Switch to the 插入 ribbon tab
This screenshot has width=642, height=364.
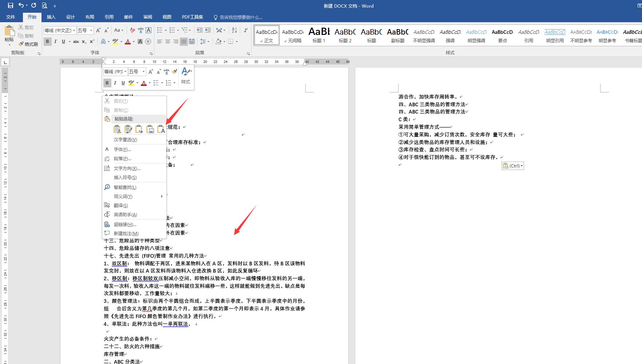(x=51, y=17)
